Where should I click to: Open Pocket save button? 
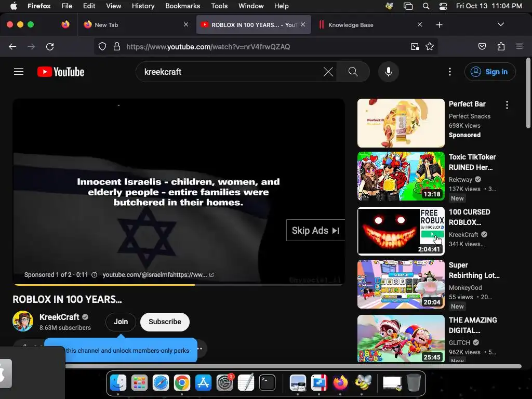point(482,46)
